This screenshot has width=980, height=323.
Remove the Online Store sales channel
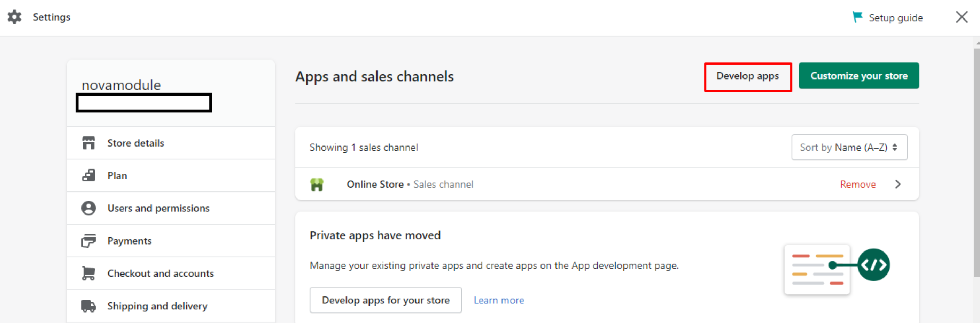click(857, 185)
